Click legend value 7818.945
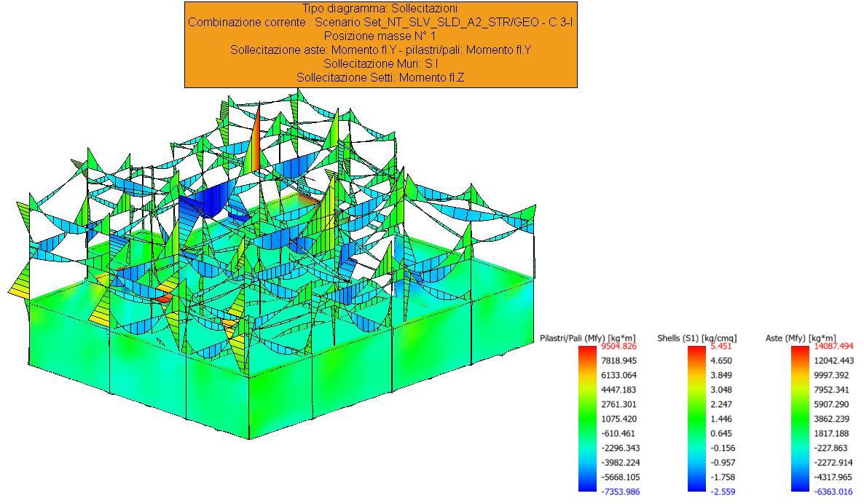Screen dimensions: 864x504 tap(618, 361)
